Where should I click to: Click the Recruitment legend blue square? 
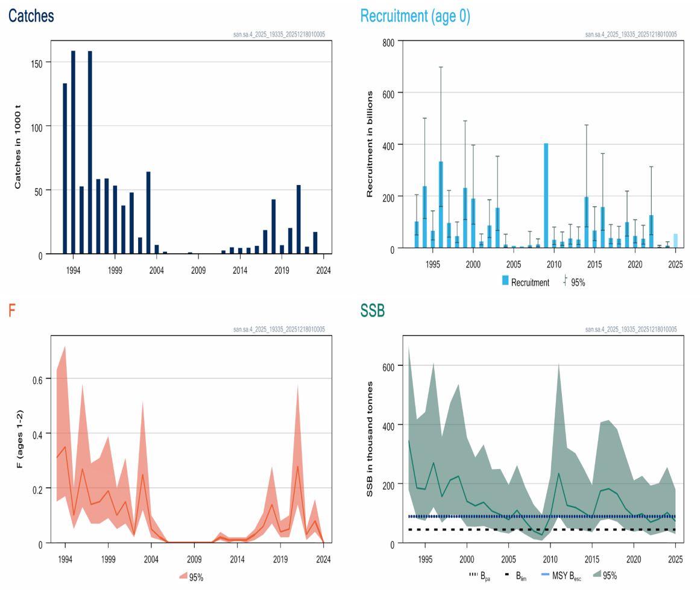click(505, 281)
